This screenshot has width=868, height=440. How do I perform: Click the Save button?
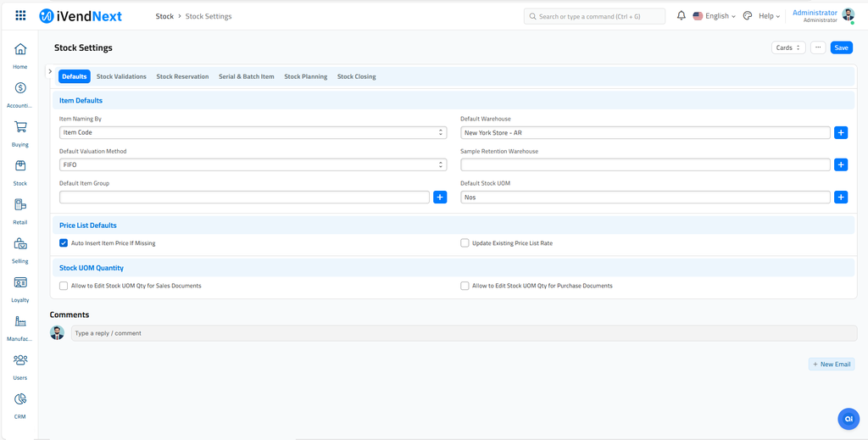tap(841, 47)
